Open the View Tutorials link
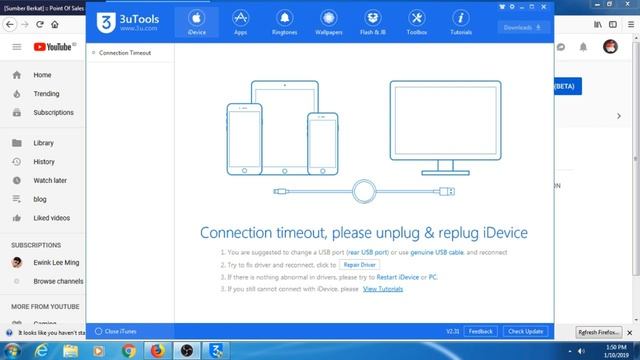Screen dimensions: 640x360 [x=383, y=289]
